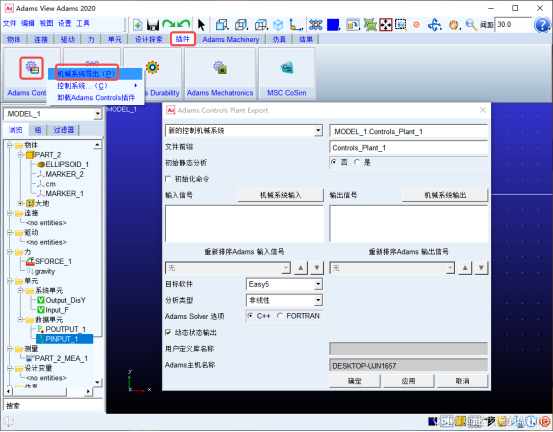Switch to the 过滤器 browser tab
The height and width of the screenshot is (432, 553).
coord(64,130)
